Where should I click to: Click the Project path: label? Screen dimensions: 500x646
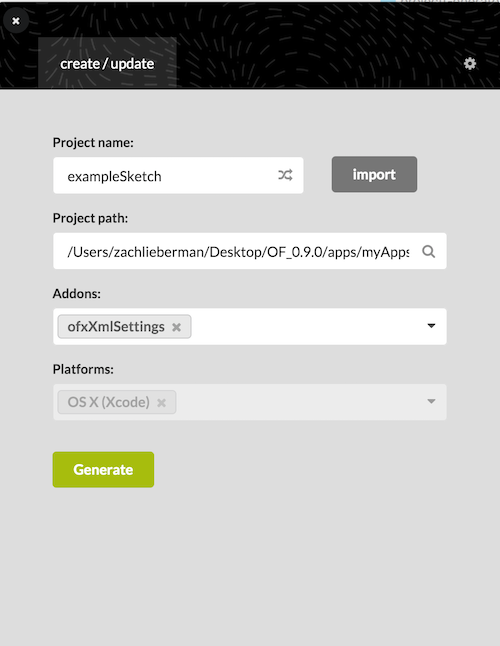tap(90, 218)
